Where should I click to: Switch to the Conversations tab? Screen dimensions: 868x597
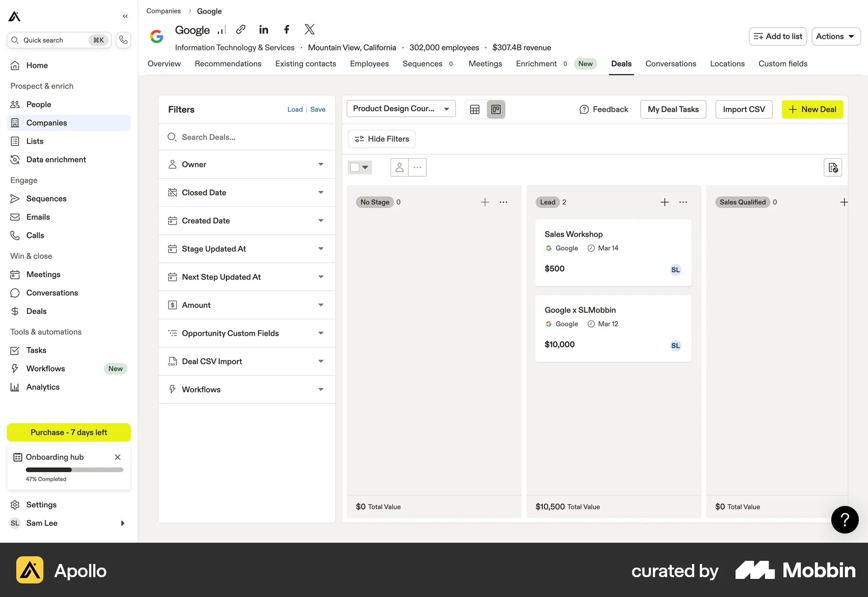click(670, 64)
